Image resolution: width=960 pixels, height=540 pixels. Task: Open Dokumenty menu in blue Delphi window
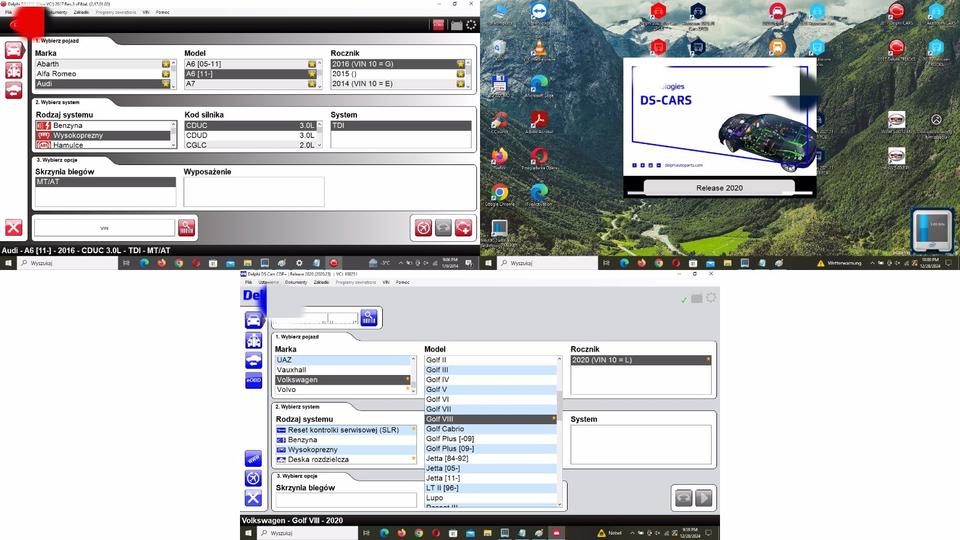(296, 282)
